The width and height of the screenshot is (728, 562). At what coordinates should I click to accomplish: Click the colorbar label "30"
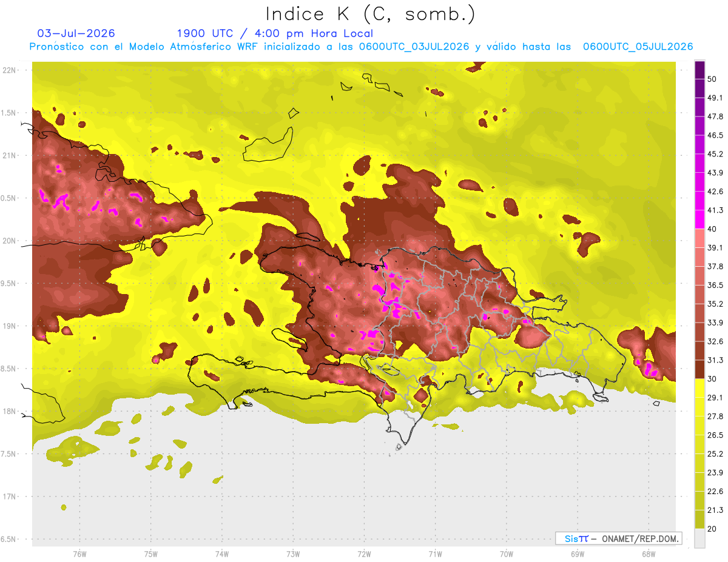point(712,379)
